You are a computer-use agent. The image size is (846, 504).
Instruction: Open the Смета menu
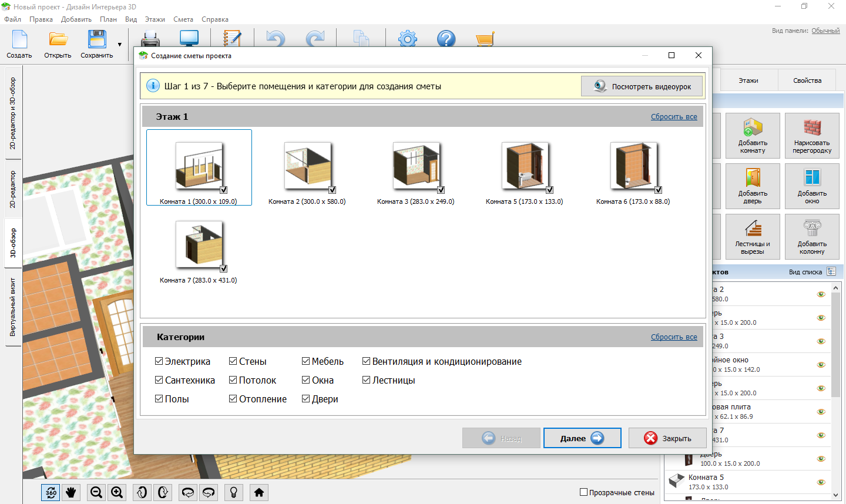click(183, 19)
